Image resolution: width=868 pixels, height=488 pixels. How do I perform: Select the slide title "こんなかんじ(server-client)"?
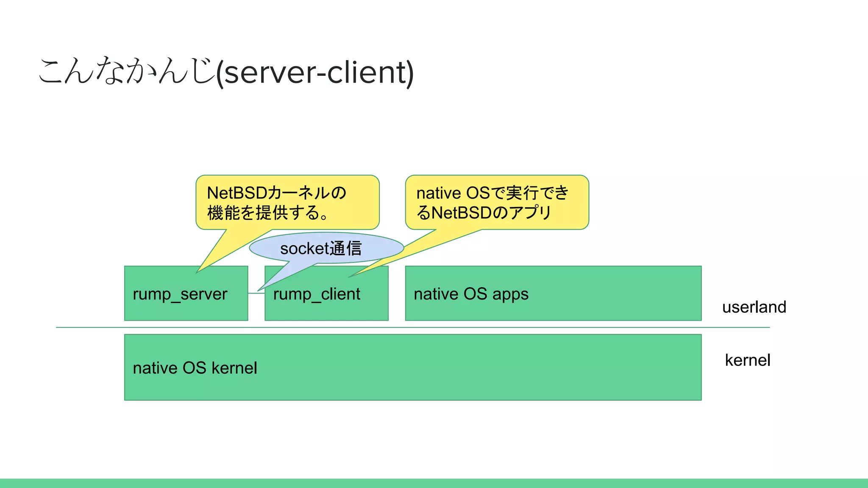click(x=226, y=72)
